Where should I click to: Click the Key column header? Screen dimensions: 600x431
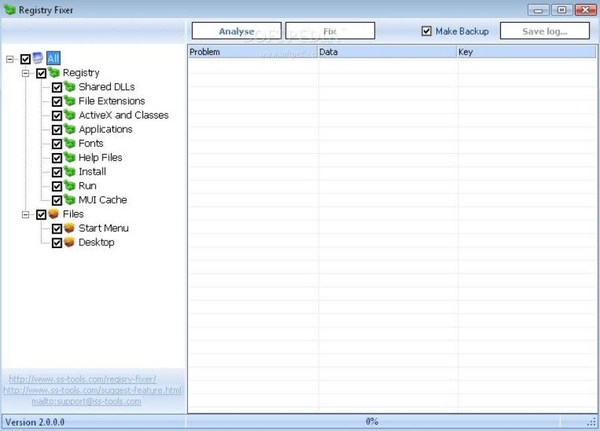(527, 52)
